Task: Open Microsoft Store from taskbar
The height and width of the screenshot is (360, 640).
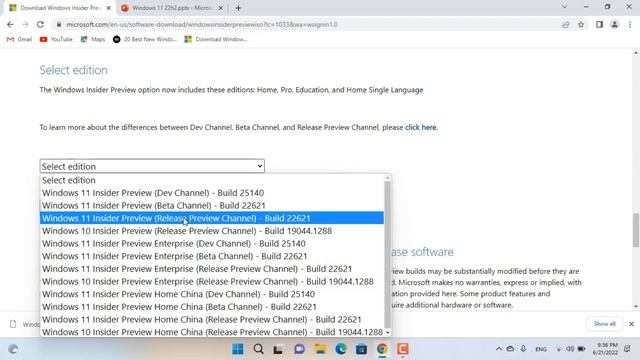Action: coord(361,349)
